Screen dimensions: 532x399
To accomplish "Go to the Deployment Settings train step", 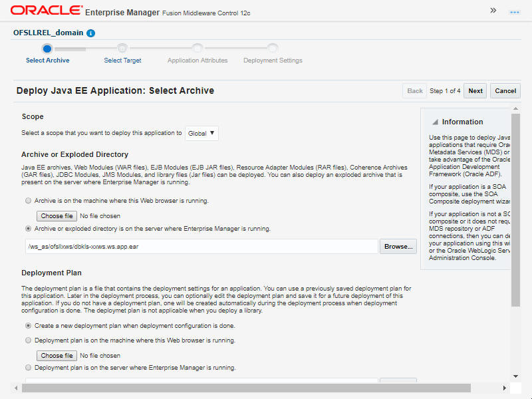I will 273,54.
